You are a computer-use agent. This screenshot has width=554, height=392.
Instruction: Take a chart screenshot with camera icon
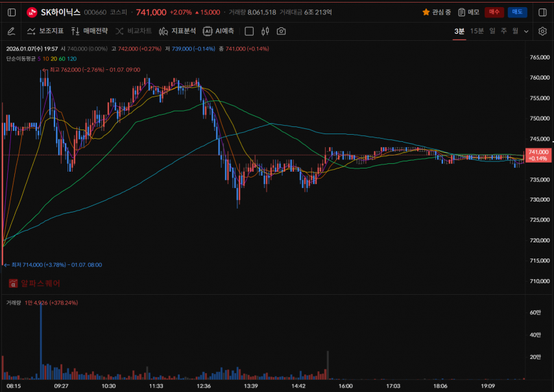pyautogui.click(x=281, y=31)
